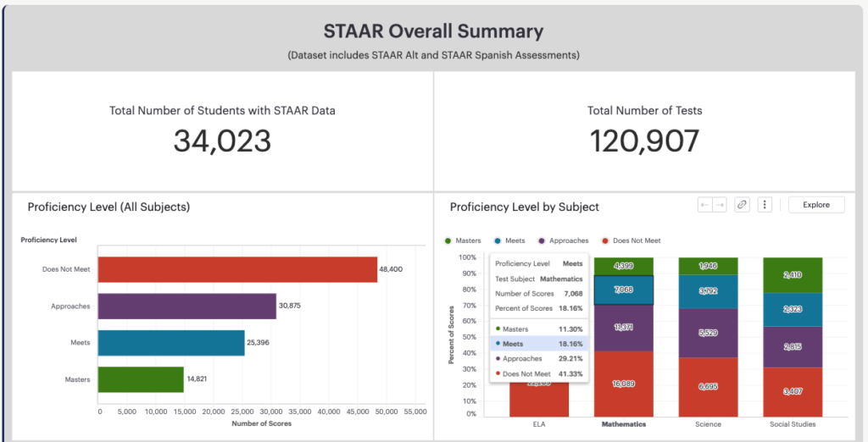Click the green Masters horizontal bar
868x442 pixels.
point(141,379)
